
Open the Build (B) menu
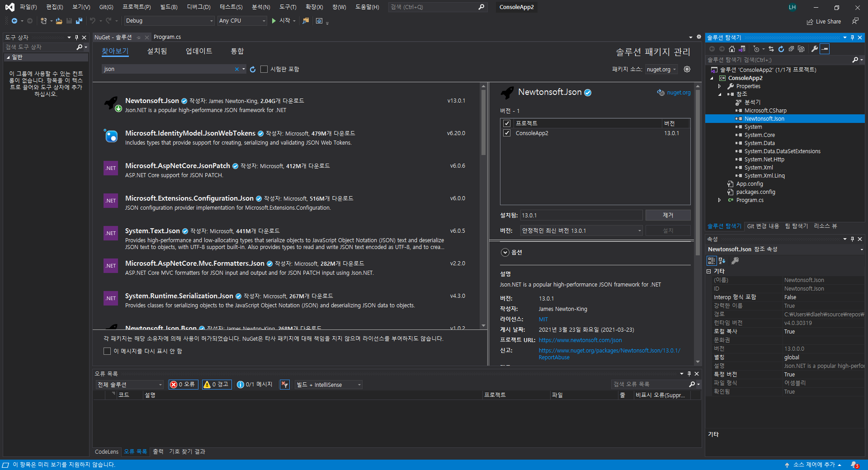point(169,7)
